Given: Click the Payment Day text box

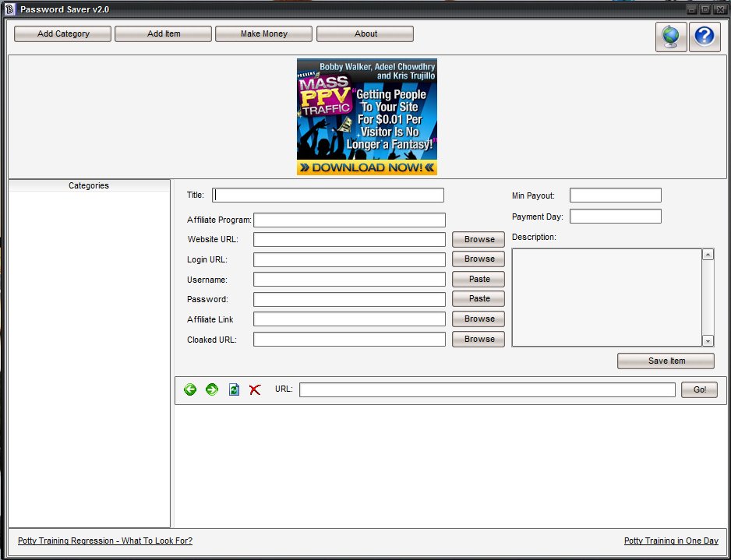Looking at the screenshot, I should pyautogui.click(x=616, y=217).
